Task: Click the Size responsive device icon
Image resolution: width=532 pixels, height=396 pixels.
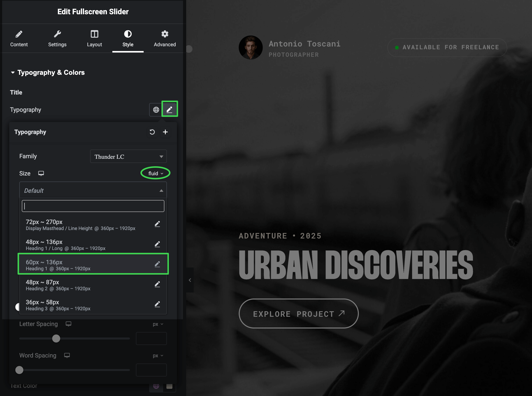Action: coord(41,173)
